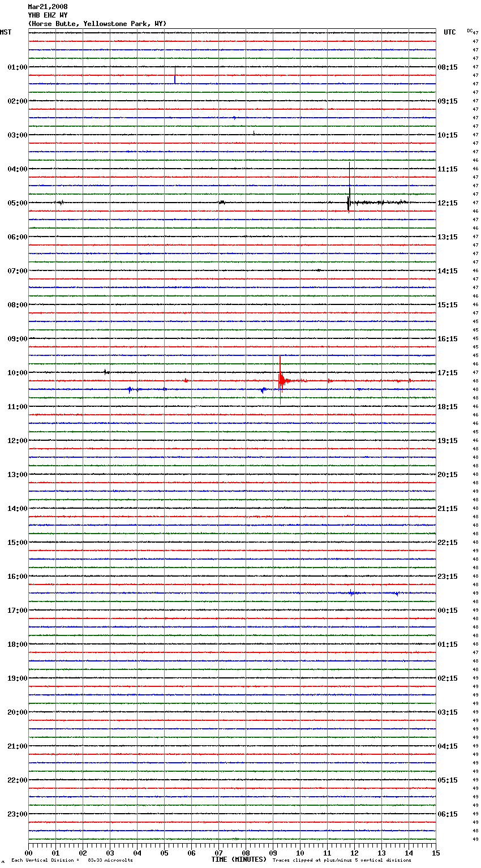Click the 15 minute axis tick label
This screenshot has height=868, width=481.
tap(436, 853)
